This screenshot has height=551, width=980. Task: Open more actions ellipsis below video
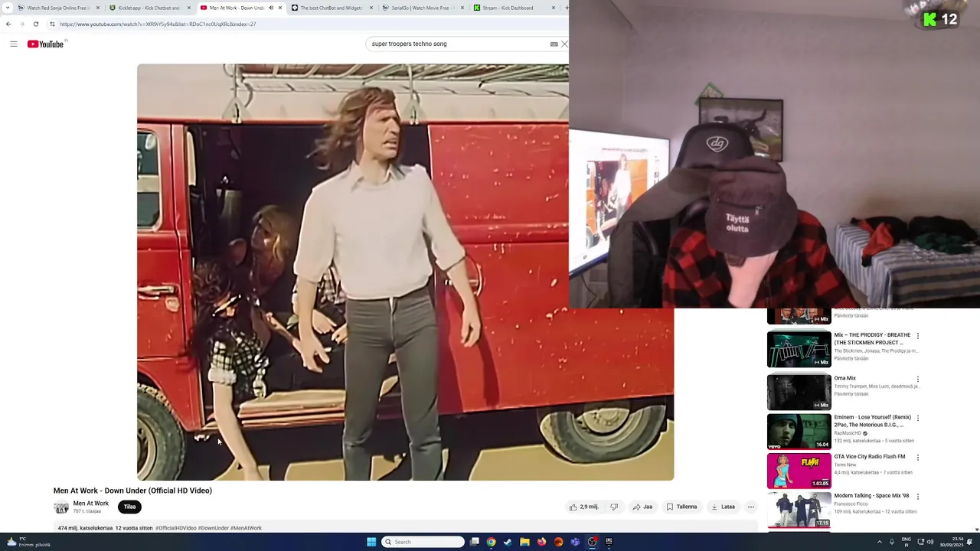(751, 507)
